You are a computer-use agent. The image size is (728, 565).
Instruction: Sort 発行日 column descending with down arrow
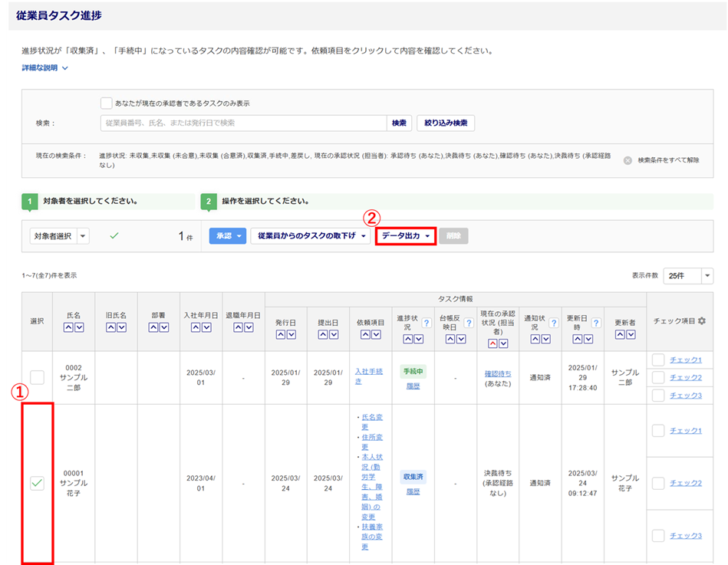pyautogui.click(x=290, y=334)
